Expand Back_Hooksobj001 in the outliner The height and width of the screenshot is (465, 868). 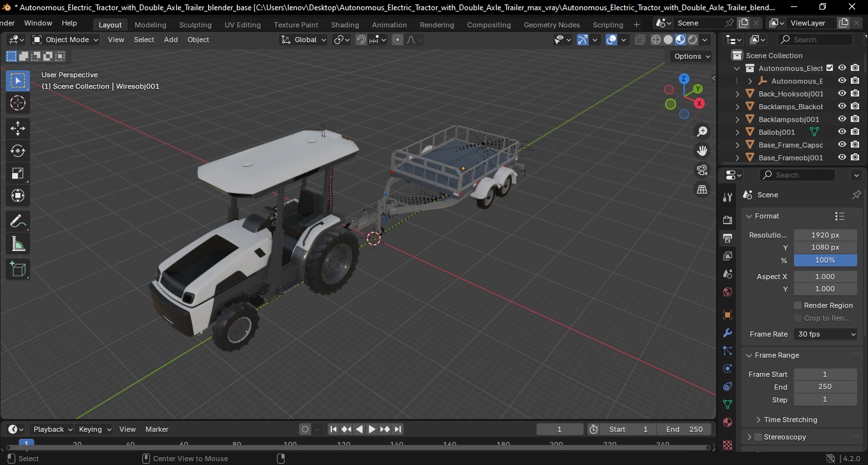(738, 94)
